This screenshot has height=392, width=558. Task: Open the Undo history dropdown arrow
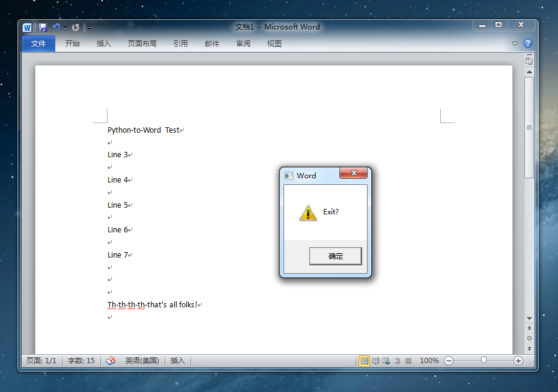pos(65,28)
